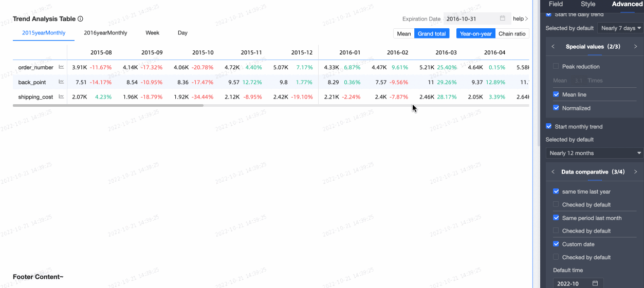The width and height of the screenshot is (644, 288).
Task: Select the Chain ratio button
Action: tap(512, 33)
